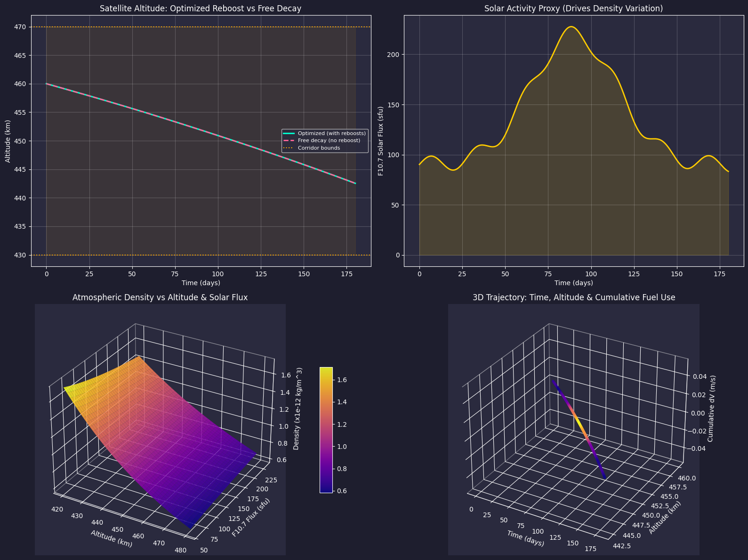Click the yellow midpoint of the 3D trajectory line
Viewport: 748px width, 560px height.
click(579, 422)
